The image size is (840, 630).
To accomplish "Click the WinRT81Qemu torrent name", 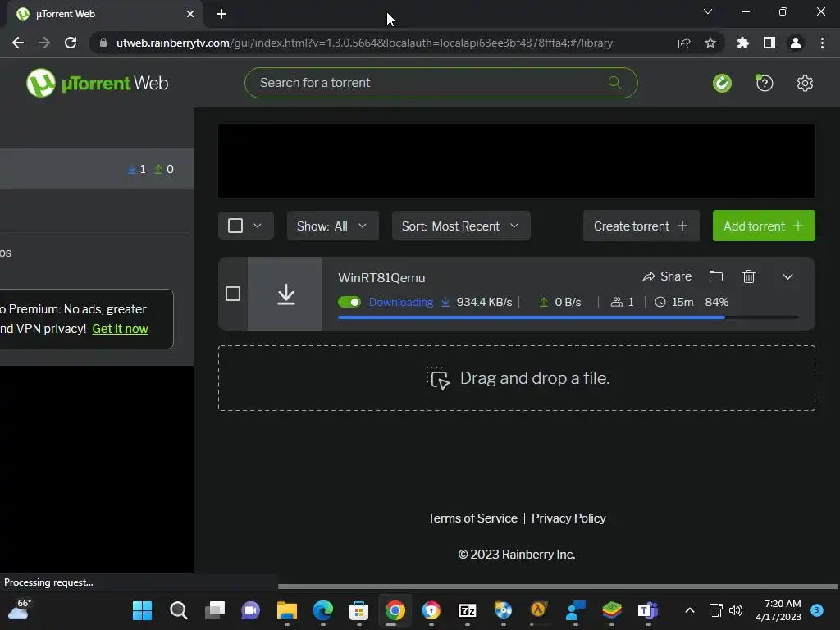I will [381, 277].
